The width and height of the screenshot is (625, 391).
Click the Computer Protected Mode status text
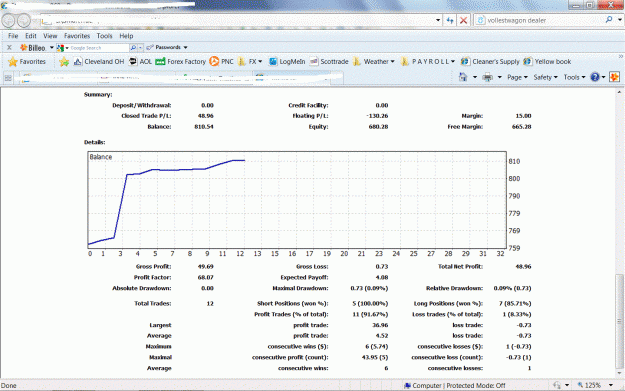point(454,385)
